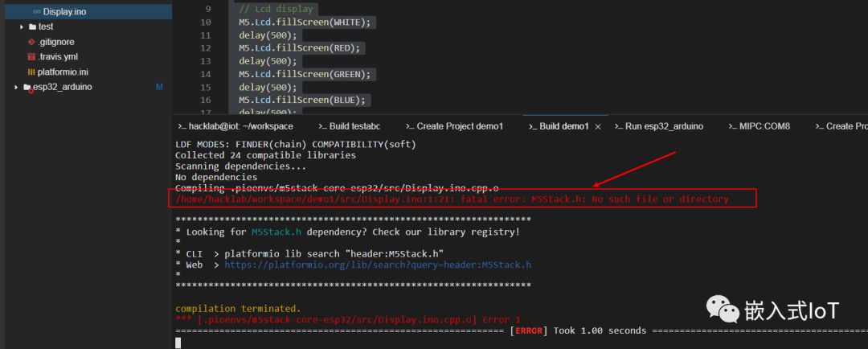
Task: Switch to Create Project demo1 tab
Action: 454,126
